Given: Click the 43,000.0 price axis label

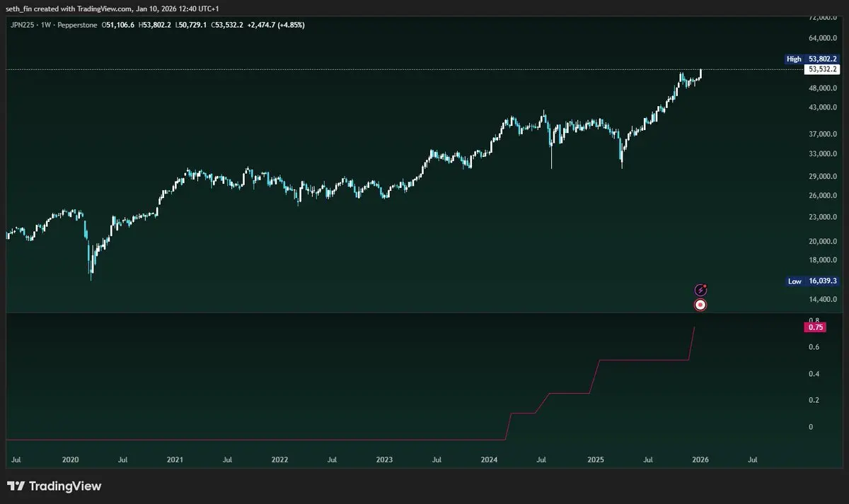Looking at the screenshot, I should pyautogui.click(x=823, y=107).
